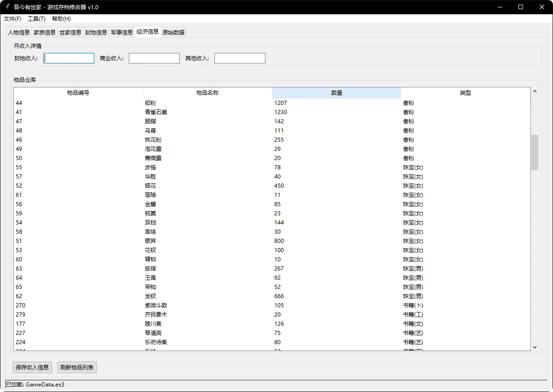Select the 钿花 item row

[x=272, y=185]
